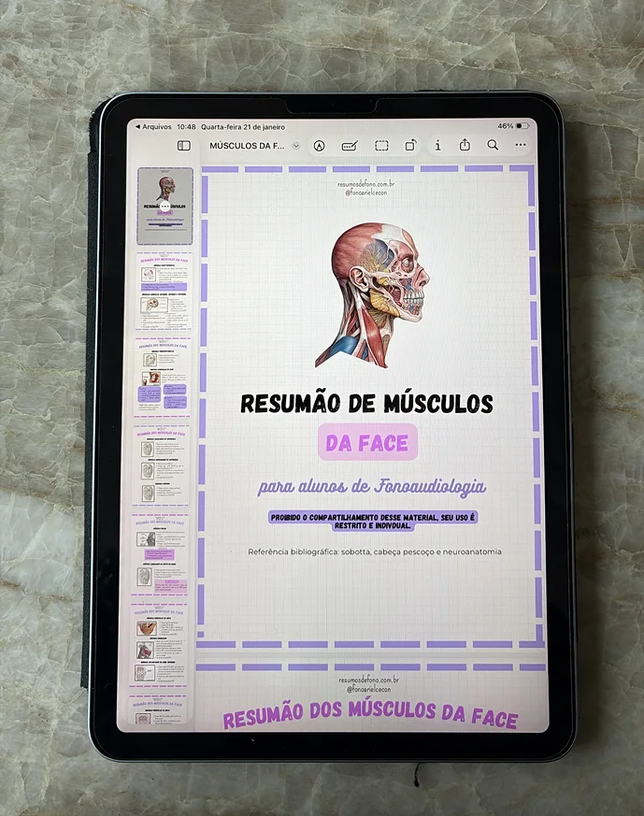This screenshot has width=644, height=816.
Task: Expand the MÚSCULOS DA F... title dropdown chevron
Action: 296,146
